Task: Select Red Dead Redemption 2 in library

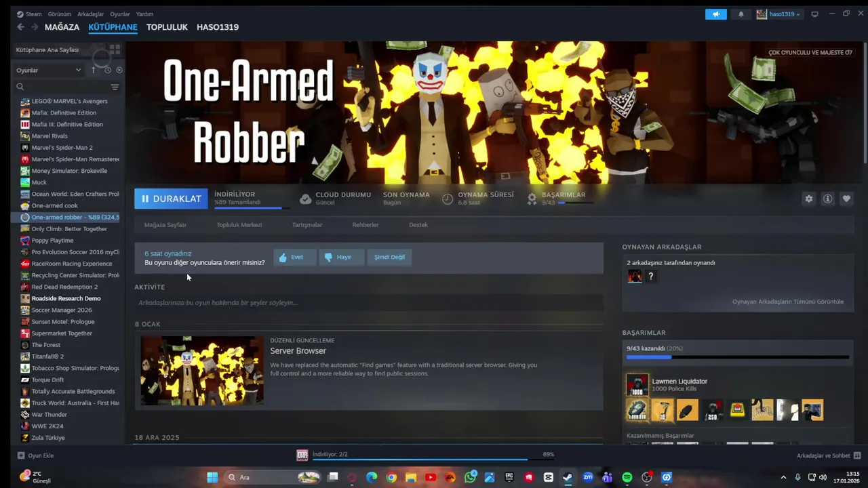Action: (64, 287)
